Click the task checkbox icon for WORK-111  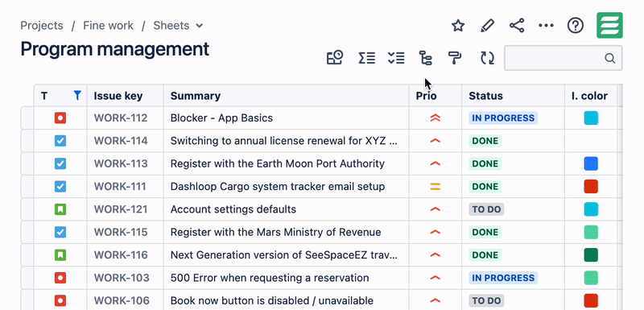click(x=60, y=187)
